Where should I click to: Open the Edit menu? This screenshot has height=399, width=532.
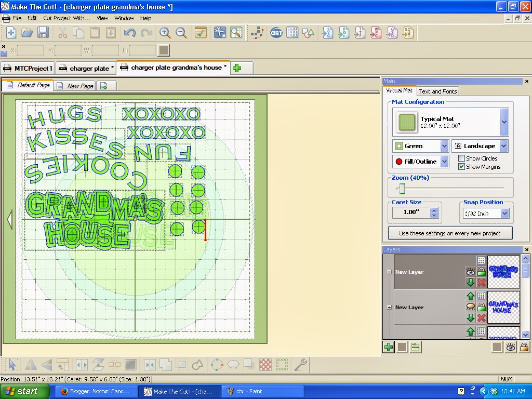(x=32, y=18)
